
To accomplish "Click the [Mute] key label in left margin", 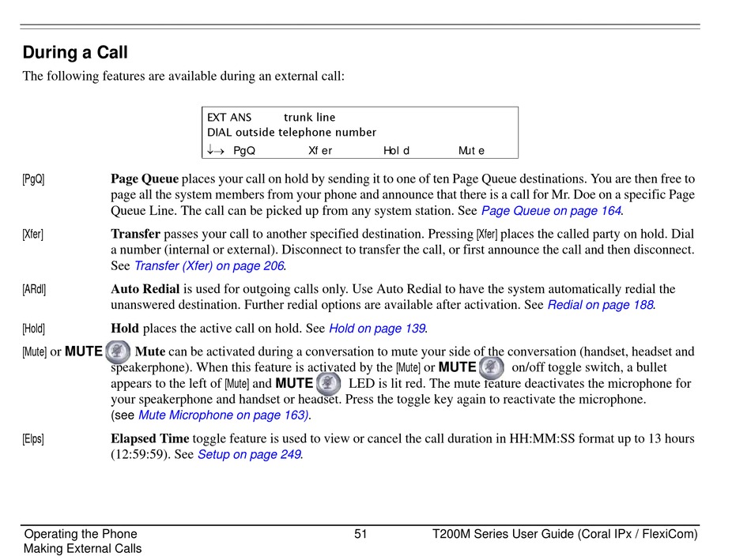I will [35, 351].
